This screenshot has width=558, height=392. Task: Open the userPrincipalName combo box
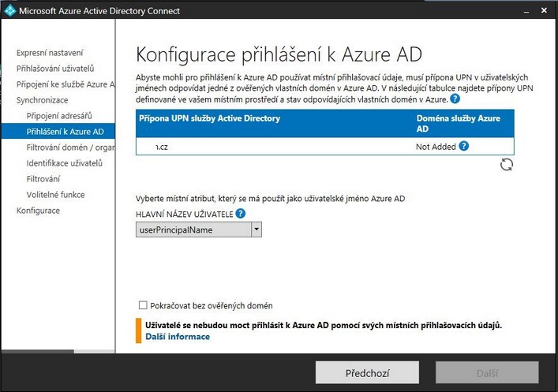(199, 230)
